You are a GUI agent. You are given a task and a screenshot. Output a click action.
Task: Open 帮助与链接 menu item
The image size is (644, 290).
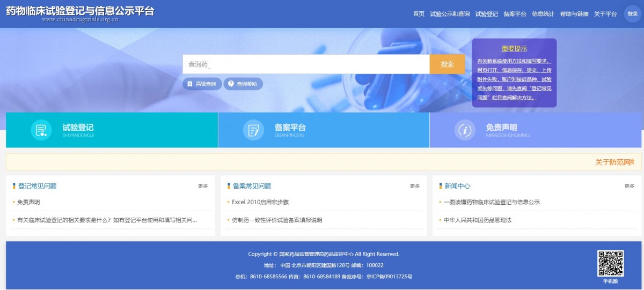pos(574,14)
